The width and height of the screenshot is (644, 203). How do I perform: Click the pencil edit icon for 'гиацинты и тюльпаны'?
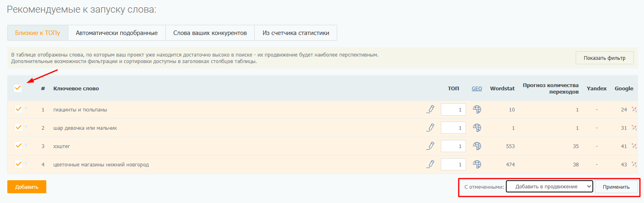431,109
